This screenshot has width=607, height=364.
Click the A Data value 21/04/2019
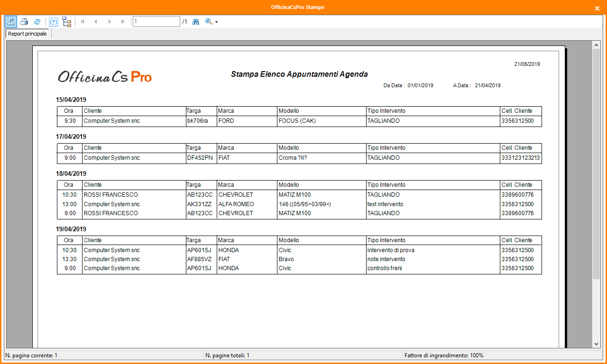(x=488, y=85)
